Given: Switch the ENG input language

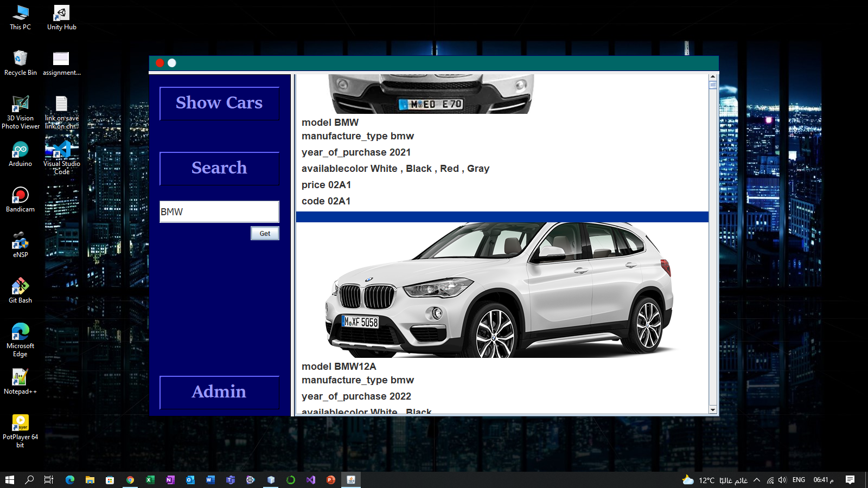Looking at the screenshot, I should [x=799, y=480].
